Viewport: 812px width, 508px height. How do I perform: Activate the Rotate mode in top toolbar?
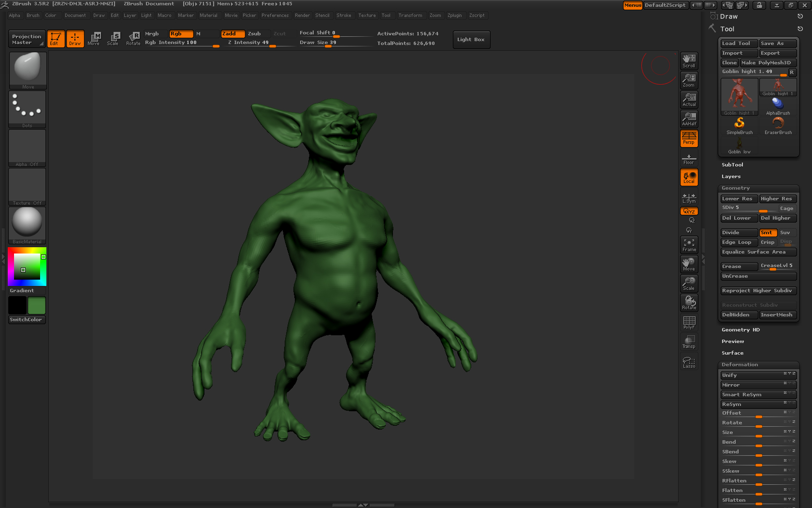133,39
